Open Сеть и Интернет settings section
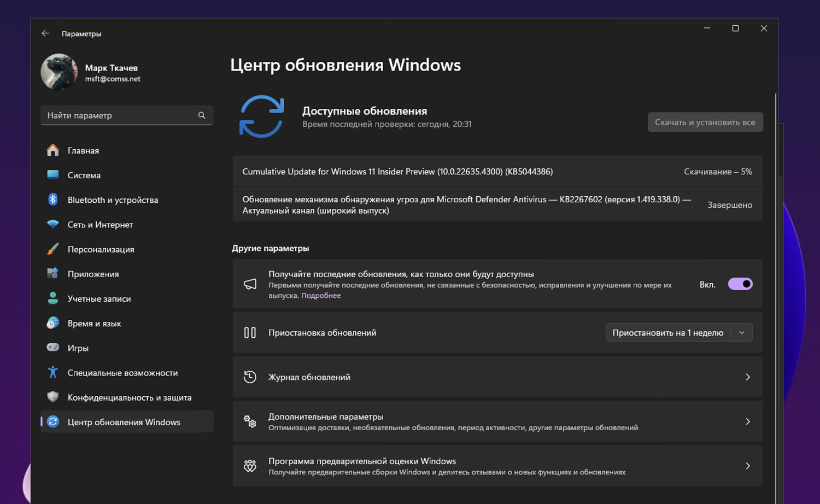 point(100,225)
